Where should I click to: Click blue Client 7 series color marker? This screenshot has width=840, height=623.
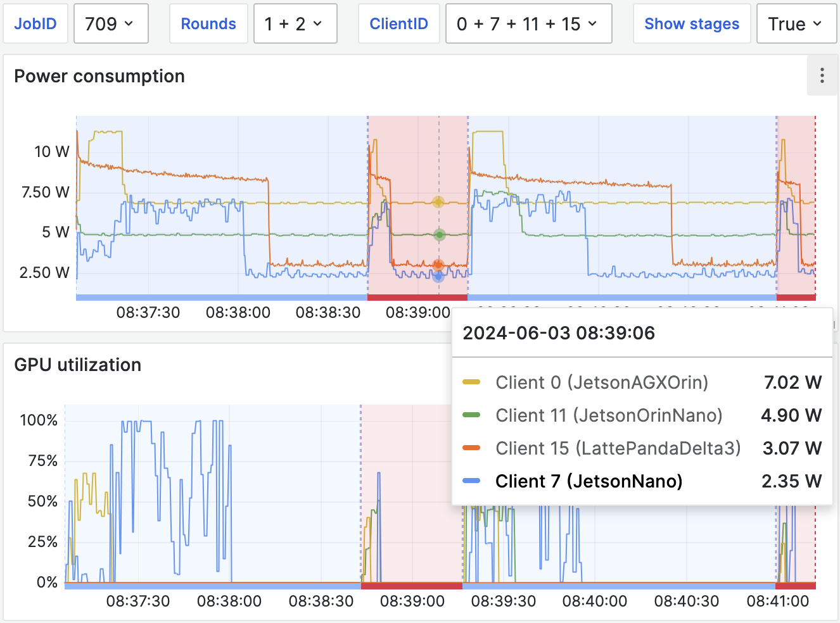(x=471, y=481)
